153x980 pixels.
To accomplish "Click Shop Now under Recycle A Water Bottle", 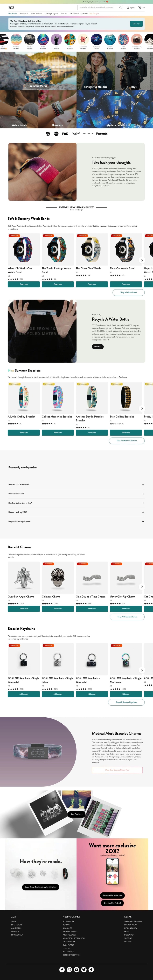I will (98, 347).
